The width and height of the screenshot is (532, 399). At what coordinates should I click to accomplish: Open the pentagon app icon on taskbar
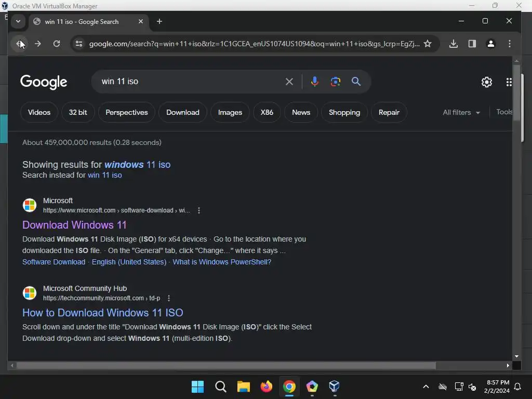[x=312, y=387]
